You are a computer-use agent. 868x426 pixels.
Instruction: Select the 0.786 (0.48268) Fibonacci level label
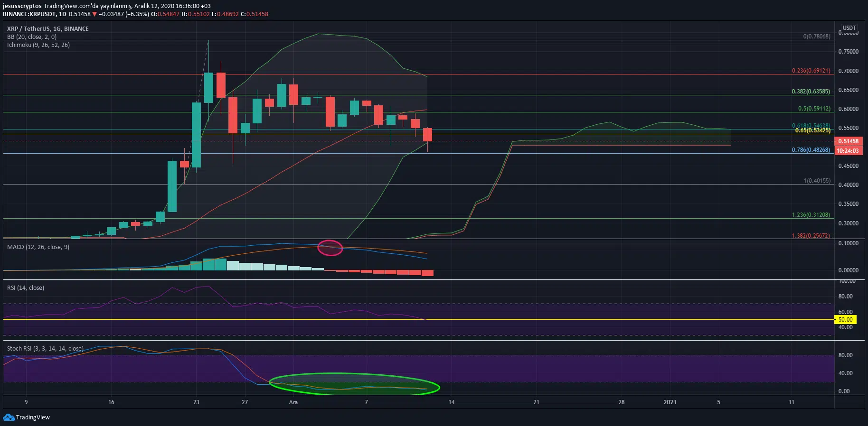(811, 150)
